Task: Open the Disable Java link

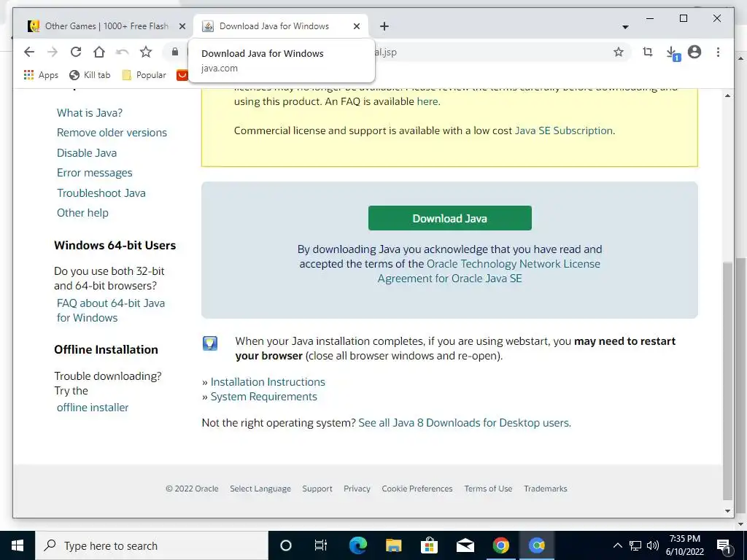Action: click(87, 153)
